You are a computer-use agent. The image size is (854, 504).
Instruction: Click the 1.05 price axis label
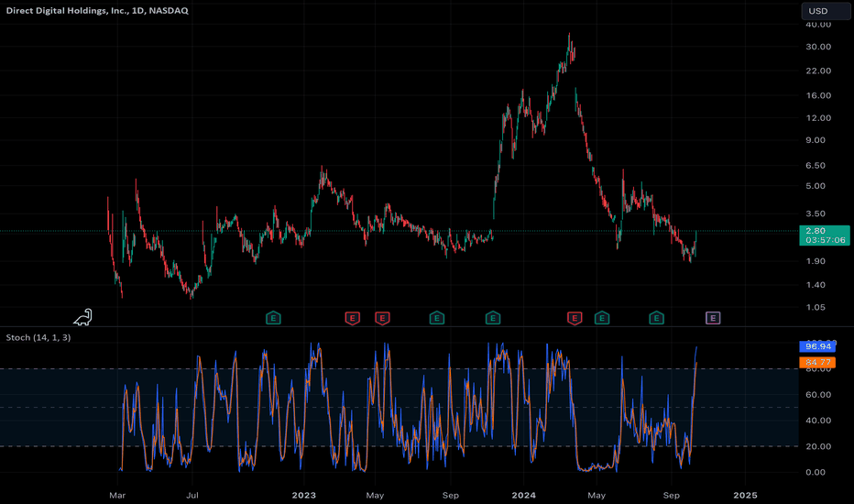click(816, 307)
